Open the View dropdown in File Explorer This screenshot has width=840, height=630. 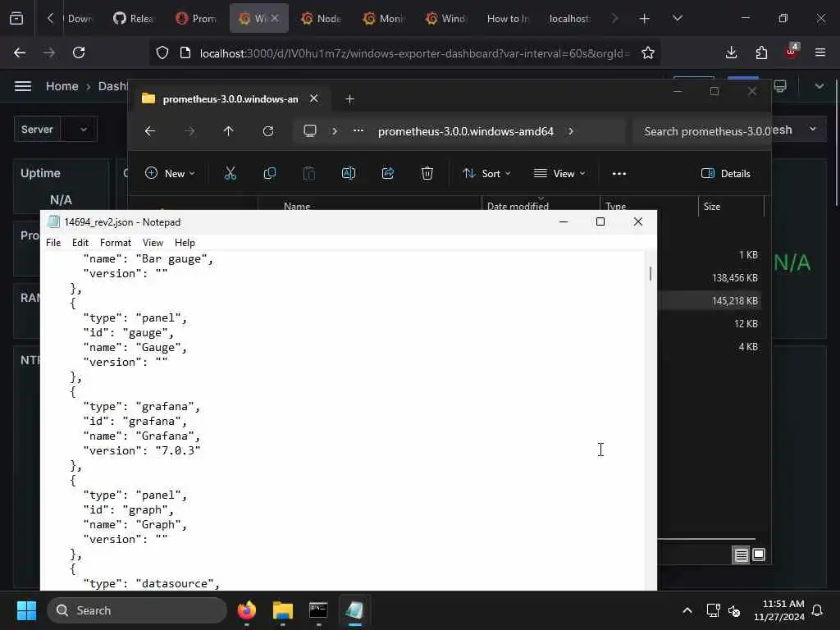pos(559,173)
